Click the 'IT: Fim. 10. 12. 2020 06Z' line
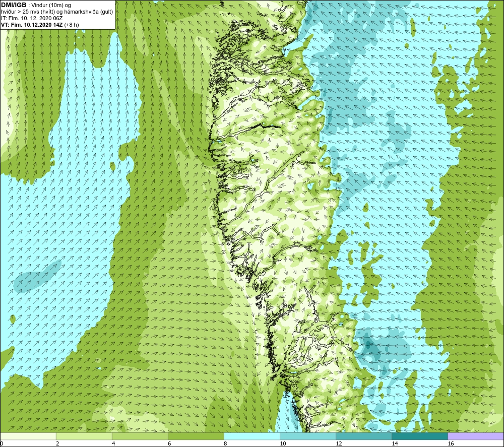Viewport: 504px width, 447px height. tap(32, 18)
